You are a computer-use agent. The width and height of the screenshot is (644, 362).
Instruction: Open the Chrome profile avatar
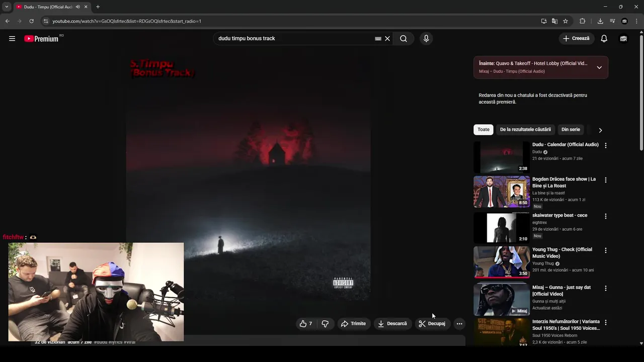[624, 21]
